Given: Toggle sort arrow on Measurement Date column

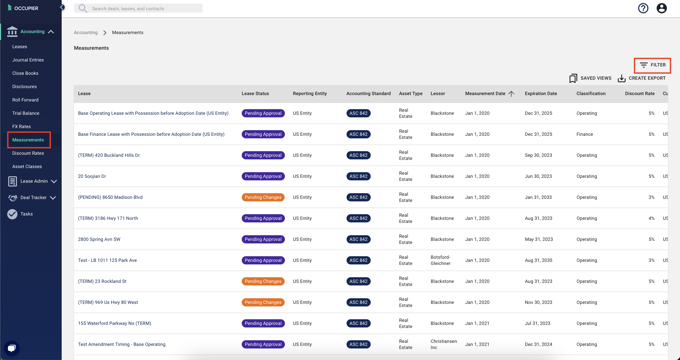Looking at the screenshot, I should click(511, 94).
